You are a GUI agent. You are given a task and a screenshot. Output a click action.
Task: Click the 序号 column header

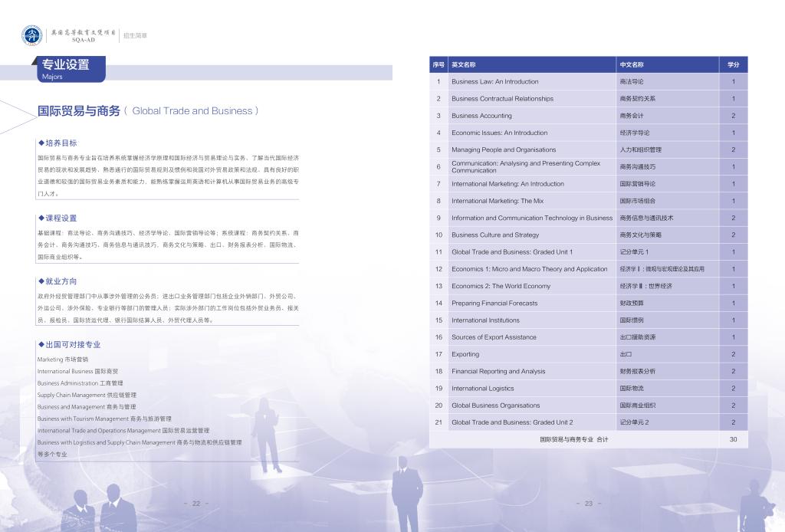(x=438, y=64)
